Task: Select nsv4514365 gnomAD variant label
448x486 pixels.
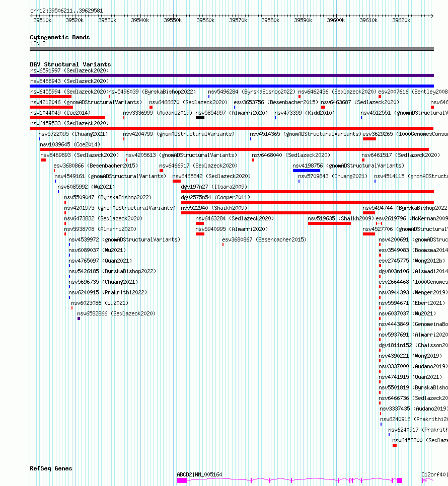Action: click(306, 134)
